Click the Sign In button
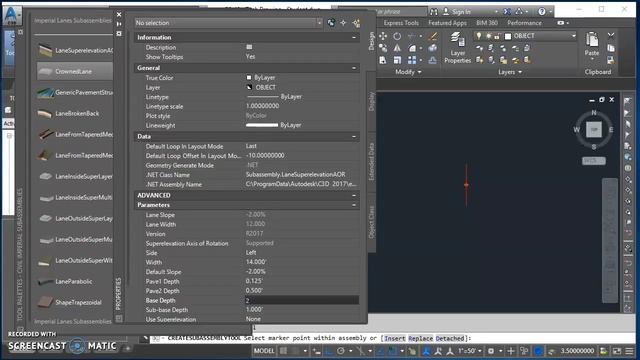 (x=457, y=12)
